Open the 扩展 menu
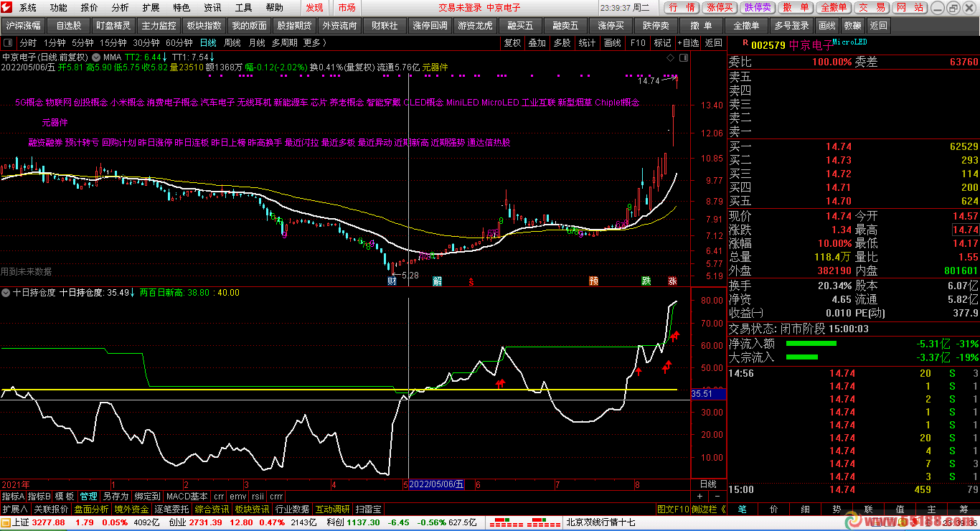The image size is (980, 531). [x=151, y=8]
